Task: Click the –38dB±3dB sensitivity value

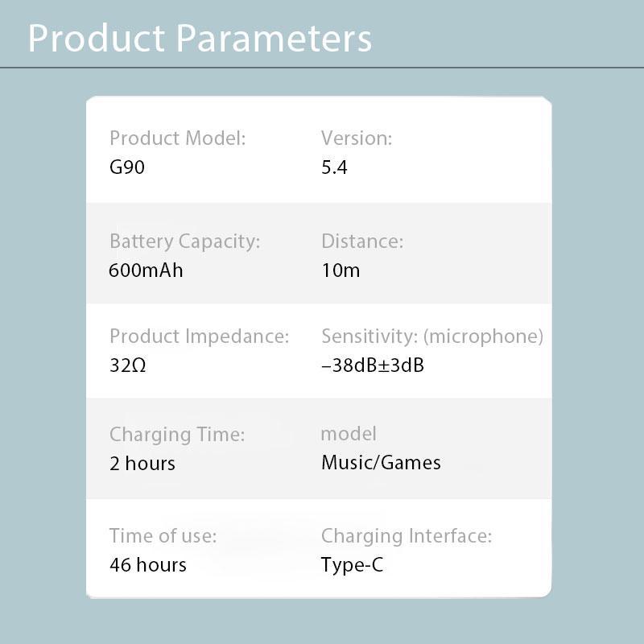Action: (373, 365)
